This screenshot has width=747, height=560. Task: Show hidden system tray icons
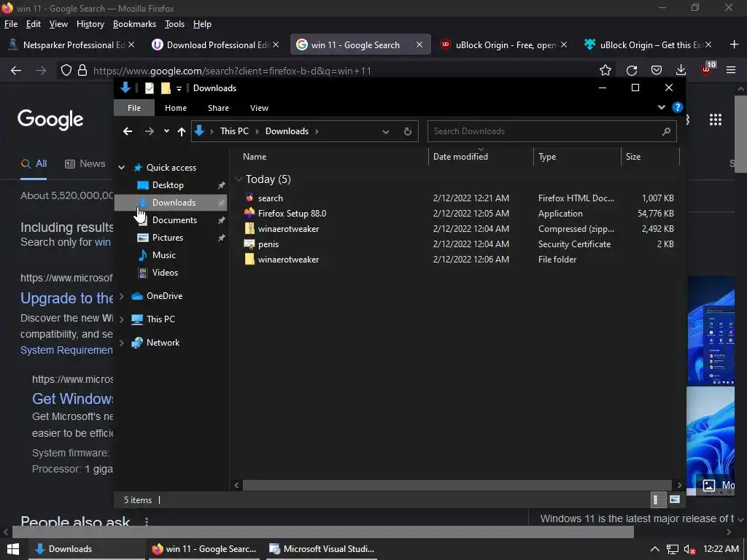pyautogui.click(x=655, y=550)
